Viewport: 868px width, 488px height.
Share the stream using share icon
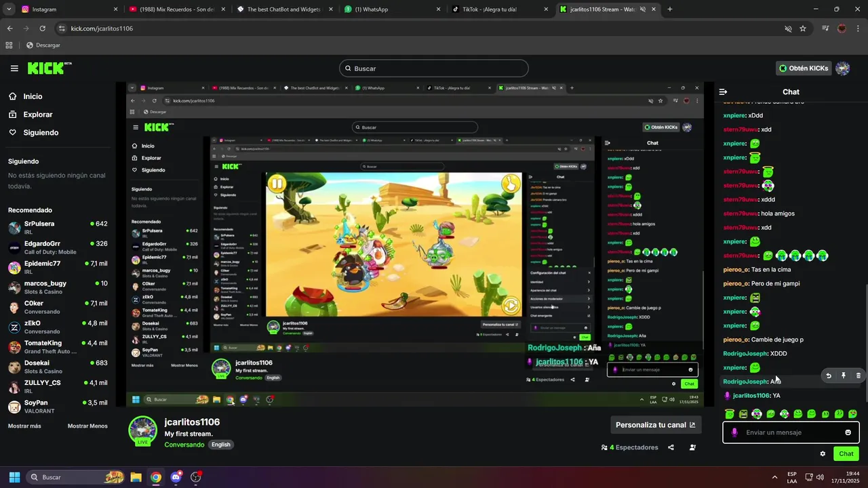[x=671, y=447]
